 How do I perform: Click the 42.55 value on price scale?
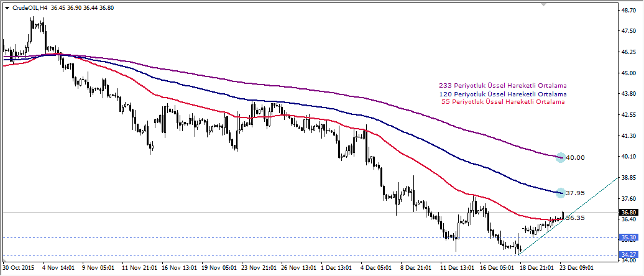click(629, 115)
